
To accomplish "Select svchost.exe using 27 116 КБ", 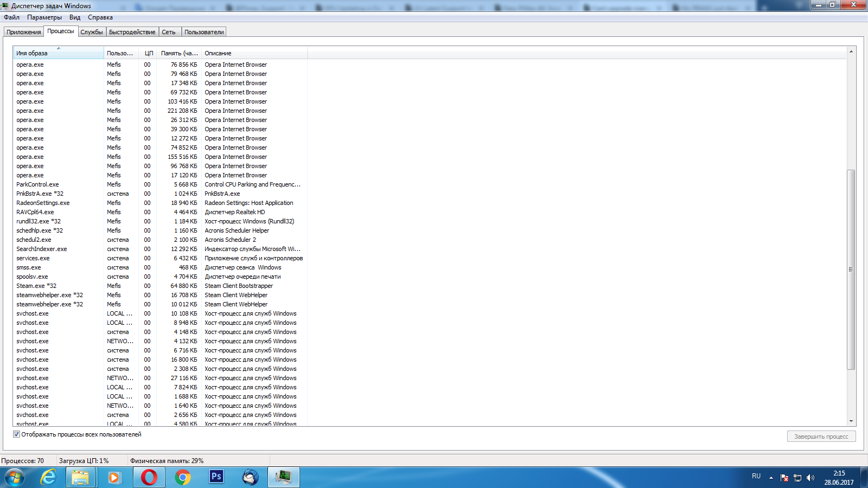I will [x=160, y=378].
